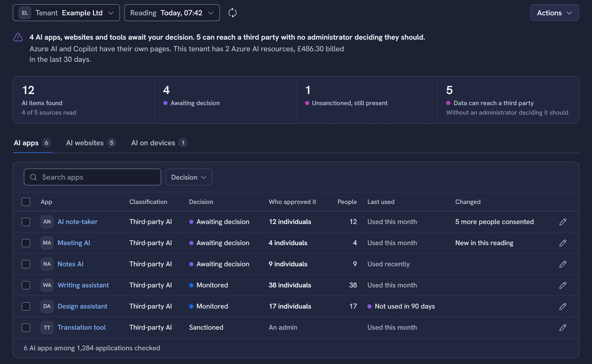The height and width of the screenshot is (364, 592).
Task: Open the Design assistant app link
Action: click(82, 306)
